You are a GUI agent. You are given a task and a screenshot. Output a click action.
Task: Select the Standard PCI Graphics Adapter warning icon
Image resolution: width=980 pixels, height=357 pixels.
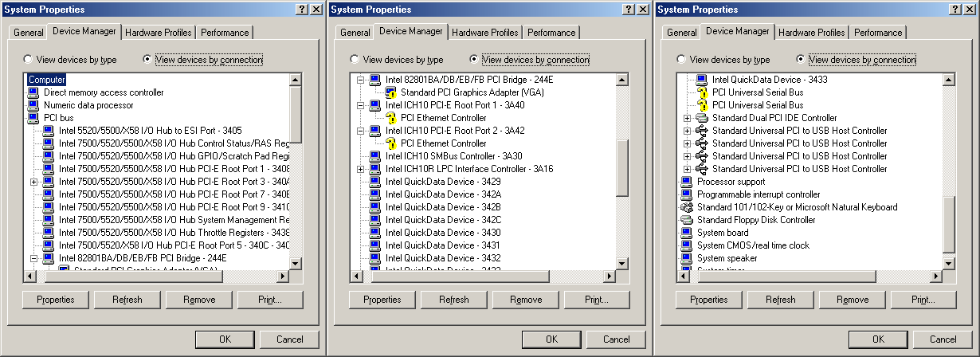point(391,92)
